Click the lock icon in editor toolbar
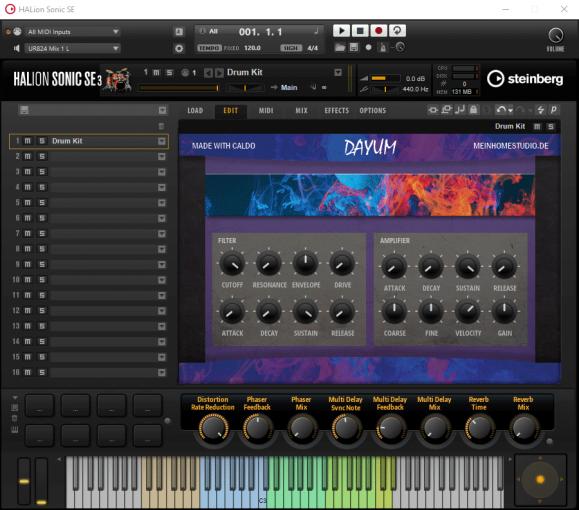Image resolution: width=579 pixels, height=510 pixels. (473, 110)
